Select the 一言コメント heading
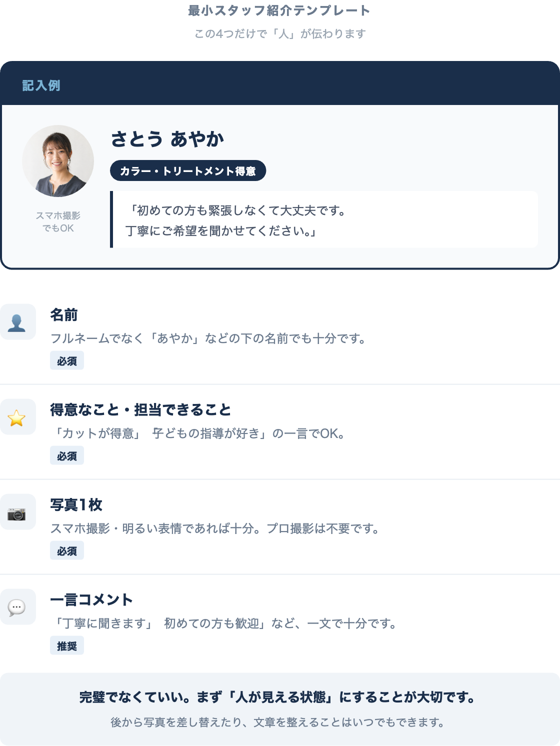 click(x=91, y=600)
